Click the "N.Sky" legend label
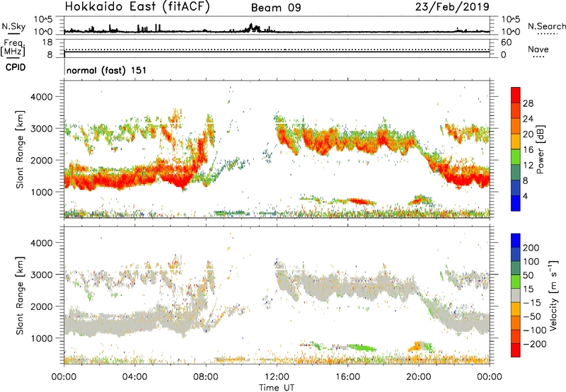The height and width of the screenshot is (392, 566). tap(13, 26)
